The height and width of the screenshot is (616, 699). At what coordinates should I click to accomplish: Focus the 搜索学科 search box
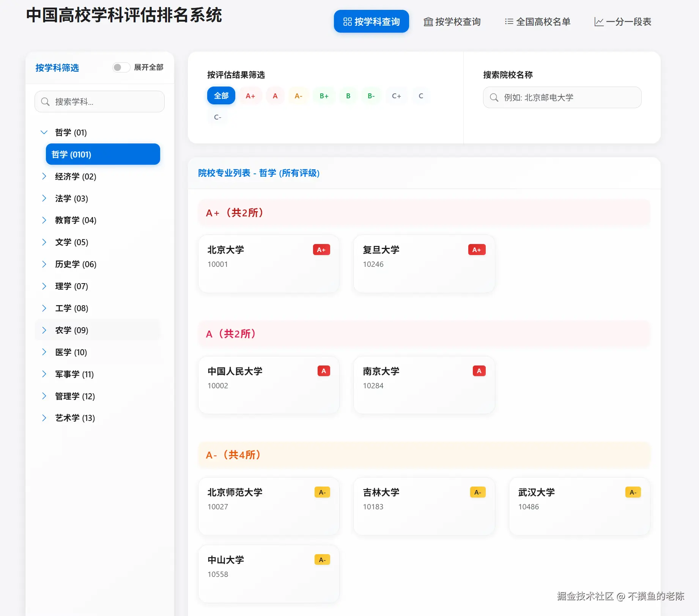(99, 101)
